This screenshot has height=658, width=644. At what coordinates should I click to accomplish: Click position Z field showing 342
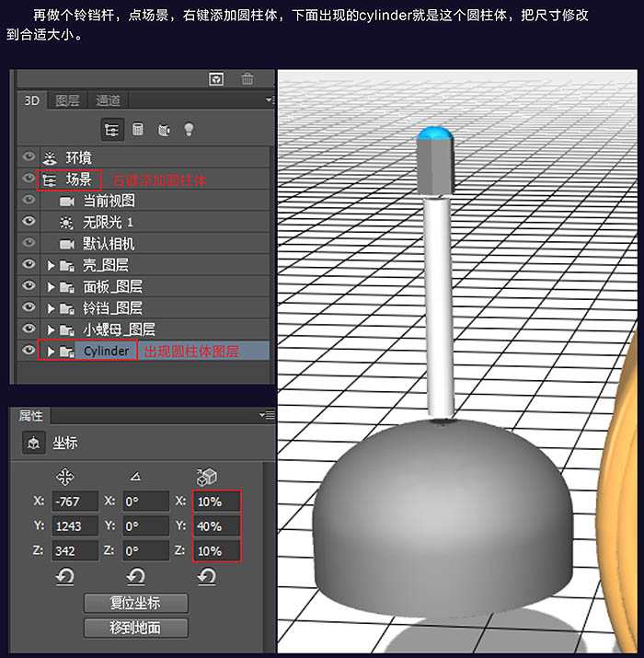click(75, 550)
